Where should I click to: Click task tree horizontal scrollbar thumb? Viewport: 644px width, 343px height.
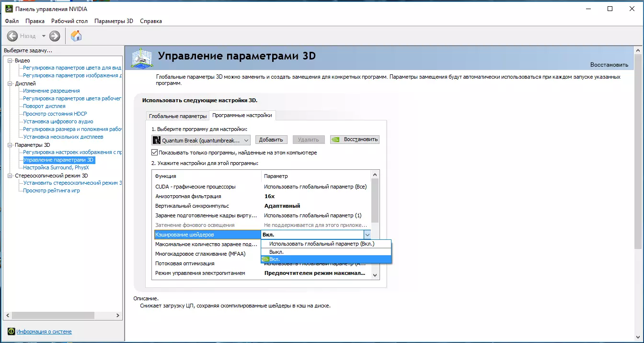coord(53,315)
